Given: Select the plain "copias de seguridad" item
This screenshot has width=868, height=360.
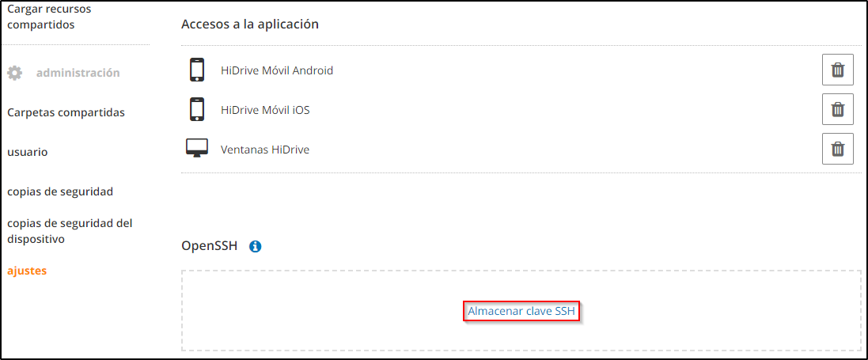Looking at the screenshot, I should tap(60, 191).
